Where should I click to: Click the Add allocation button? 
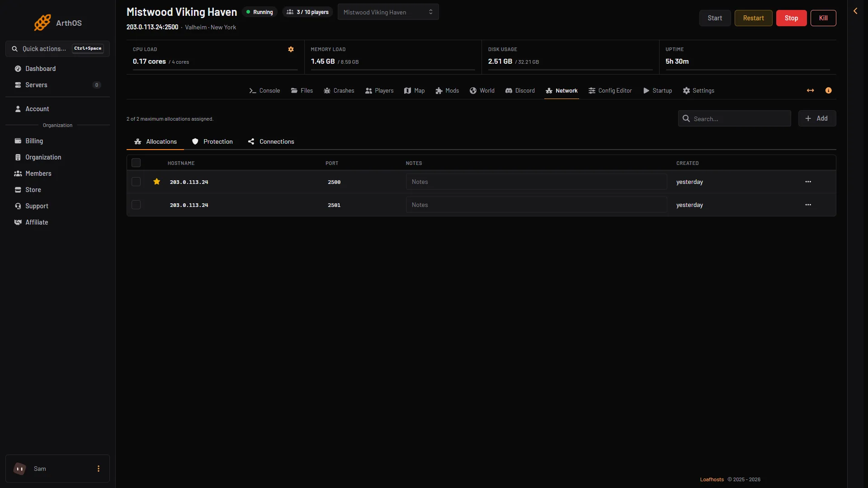(x=817, y=118)
